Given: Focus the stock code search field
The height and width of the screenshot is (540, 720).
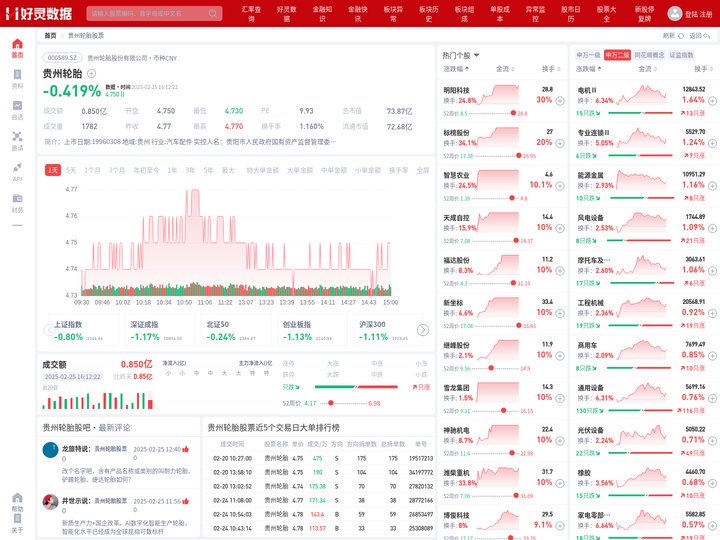Looking at the screenshot, I should tap(154, 13).
